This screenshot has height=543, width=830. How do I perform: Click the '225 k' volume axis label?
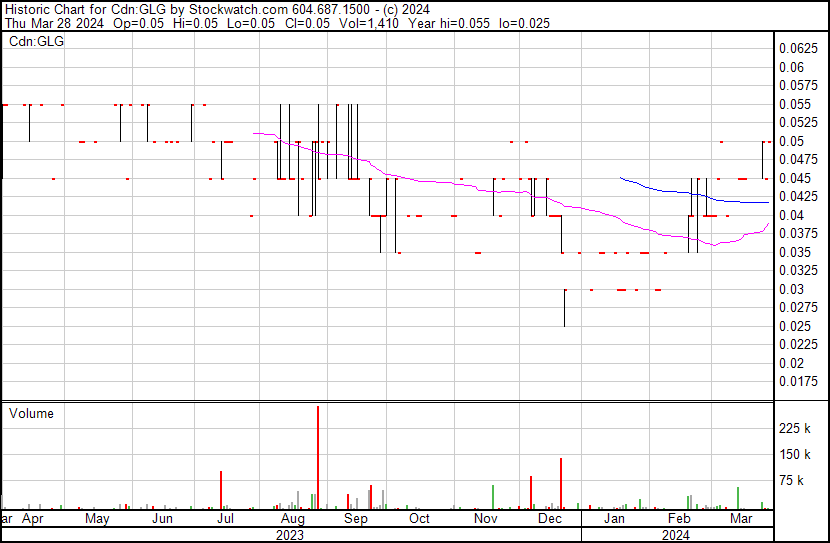795,428
